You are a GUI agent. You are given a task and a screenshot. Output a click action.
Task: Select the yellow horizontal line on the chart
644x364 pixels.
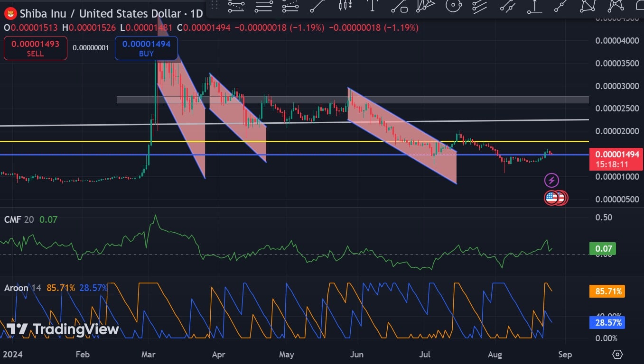tap(294, 141)
